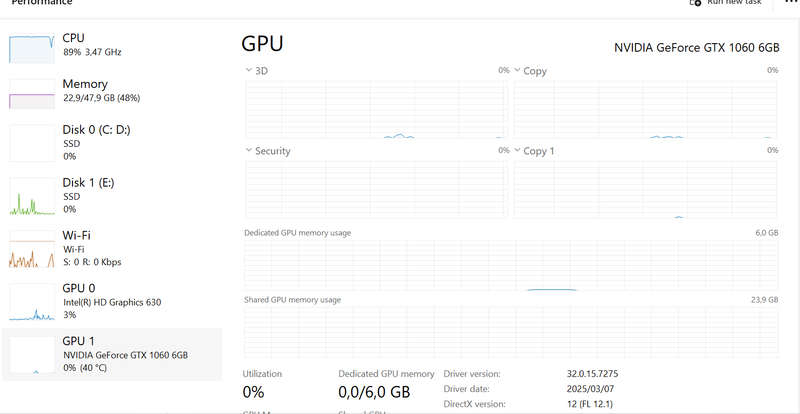
Task: Click driver date 2025/03/07
Action: click(590, 389)
